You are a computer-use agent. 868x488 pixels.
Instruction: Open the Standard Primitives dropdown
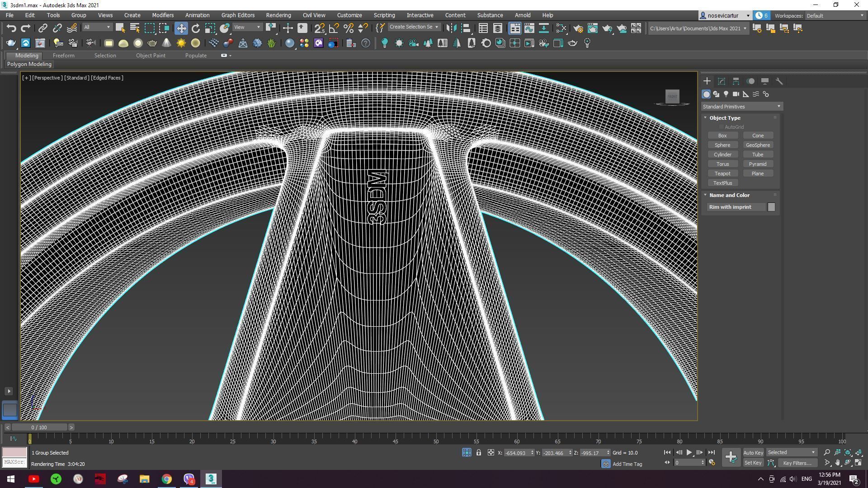click(741, 107)
